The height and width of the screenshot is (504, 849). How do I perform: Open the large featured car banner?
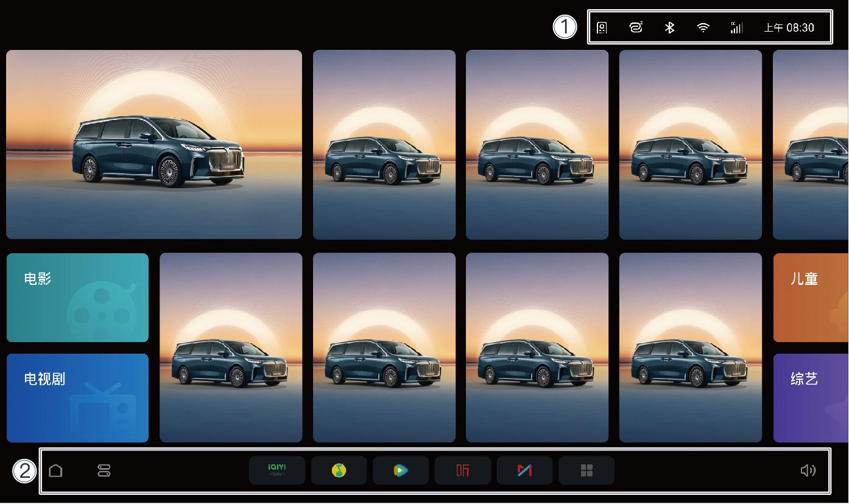[x=154, y=144]
